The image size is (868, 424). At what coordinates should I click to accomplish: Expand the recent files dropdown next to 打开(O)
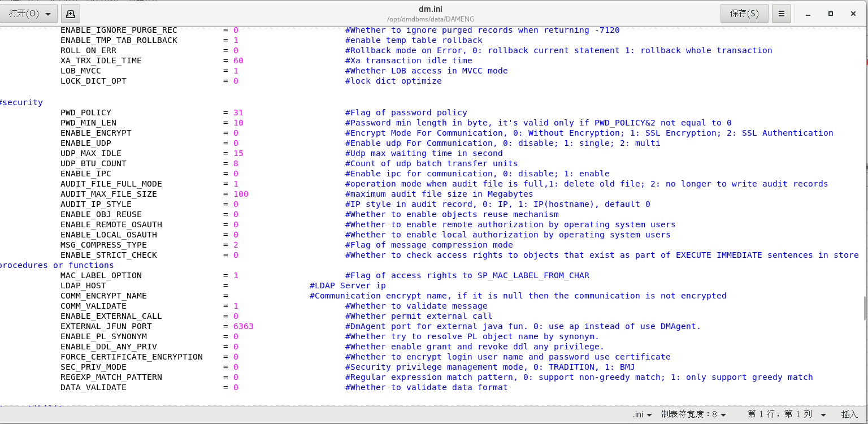pos(47,13)
